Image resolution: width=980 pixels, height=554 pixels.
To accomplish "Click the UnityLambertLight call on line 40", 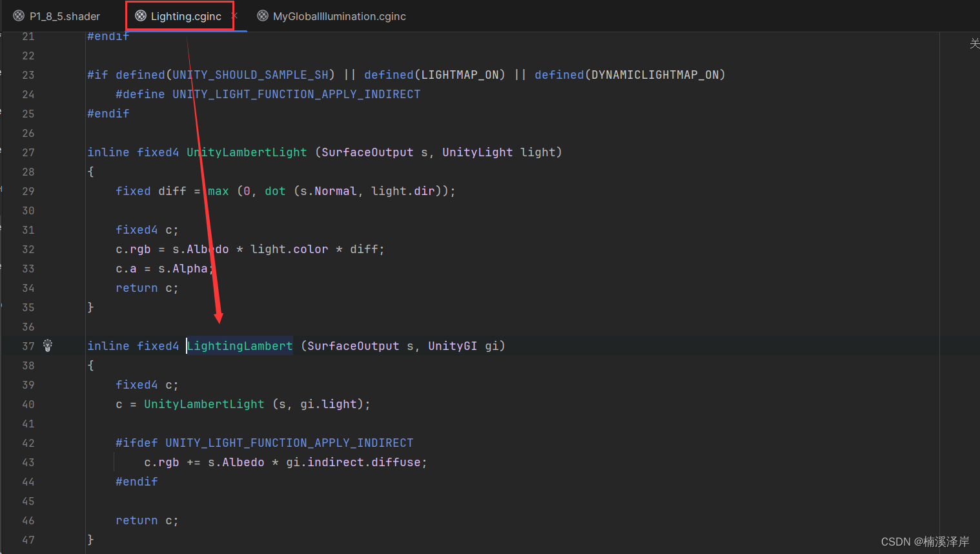I will (x=204, y=404).
